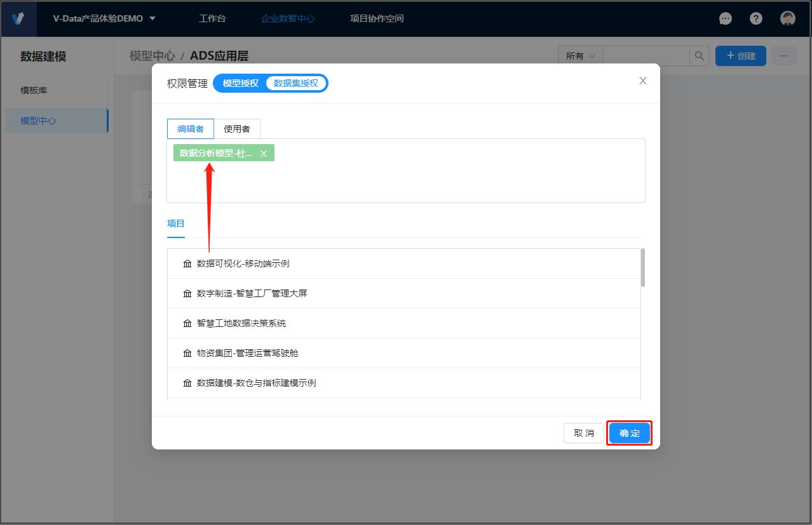Click the search input field

click(x=646, y=56)
